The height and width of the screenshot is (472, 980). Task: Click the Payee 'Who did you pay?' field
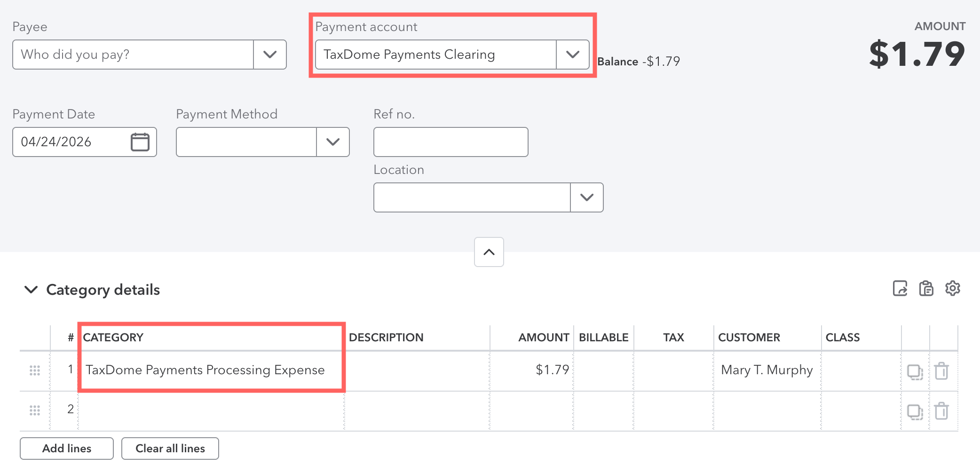pyautogui.click(x=133, y=55)
